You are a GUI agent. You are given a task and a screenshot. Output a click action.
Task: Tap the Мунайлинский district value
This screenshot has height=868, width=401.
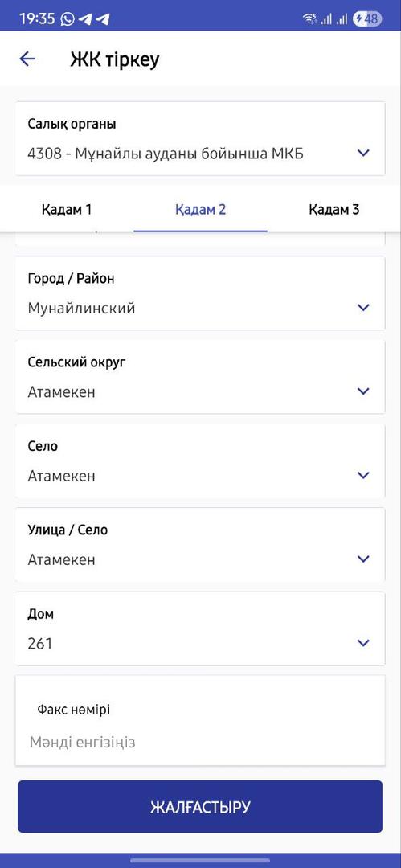[x=81, y=309]
